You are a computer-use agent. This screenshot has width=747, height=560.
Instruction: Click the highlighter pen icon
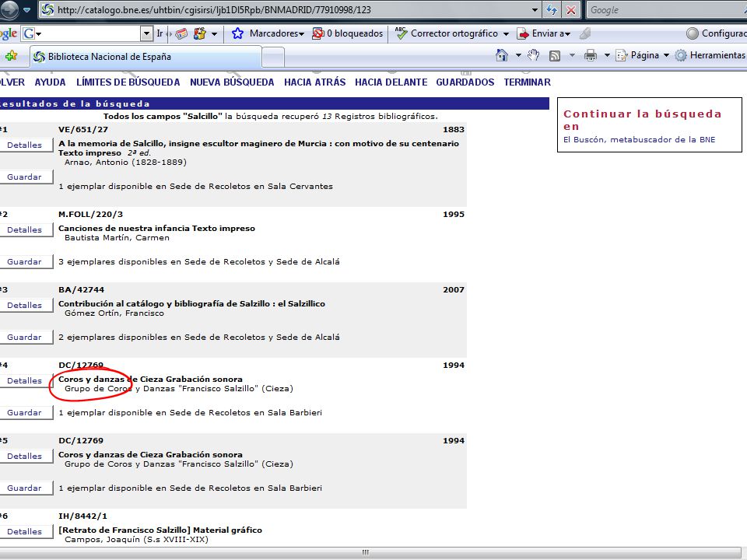(x=585, y=33)
